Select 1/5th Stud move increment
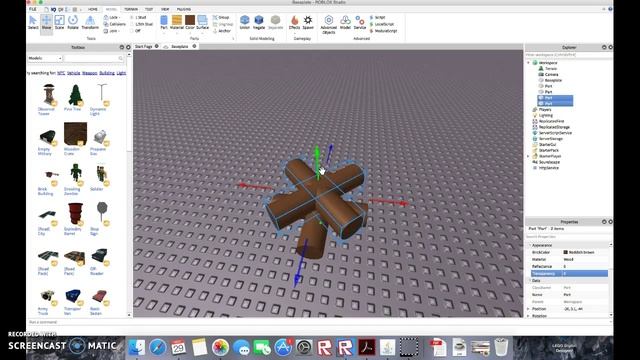This screenshot has height=360, width=640. [x=141, y=24]
